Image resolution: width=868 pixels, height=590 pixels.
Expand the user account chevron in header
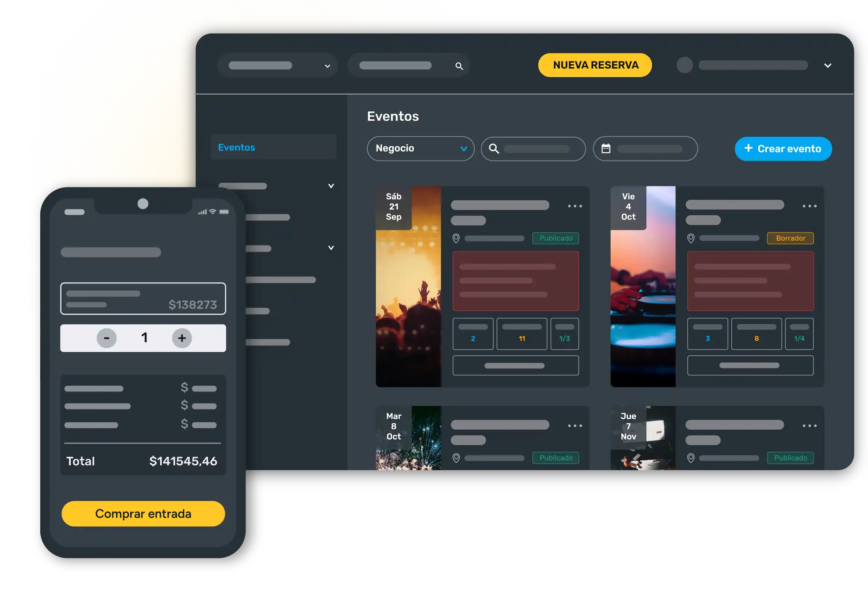pos(828,66)
